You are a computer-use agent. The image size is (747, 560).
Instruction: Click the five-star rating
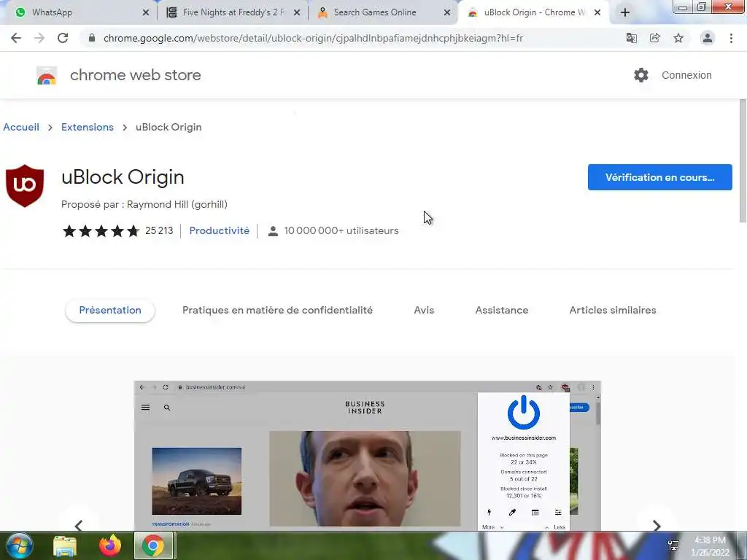click(101, 231)
